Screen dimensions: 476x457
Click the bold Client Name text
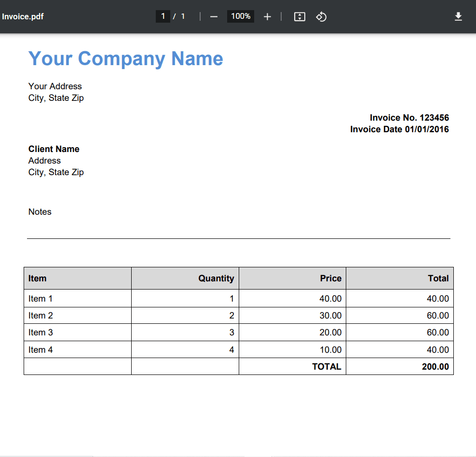tap(54, 149)
